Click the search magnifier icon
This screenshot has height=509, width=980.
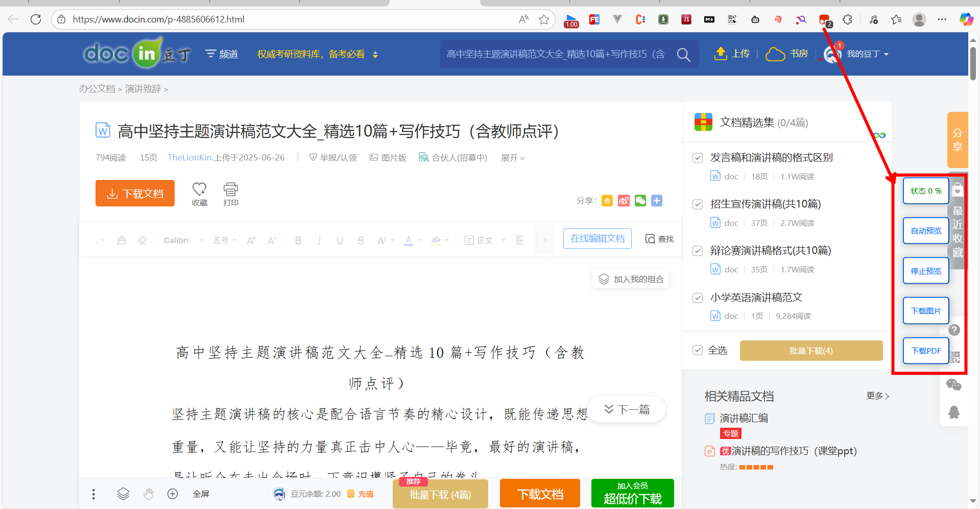click(x=683, y=55)
